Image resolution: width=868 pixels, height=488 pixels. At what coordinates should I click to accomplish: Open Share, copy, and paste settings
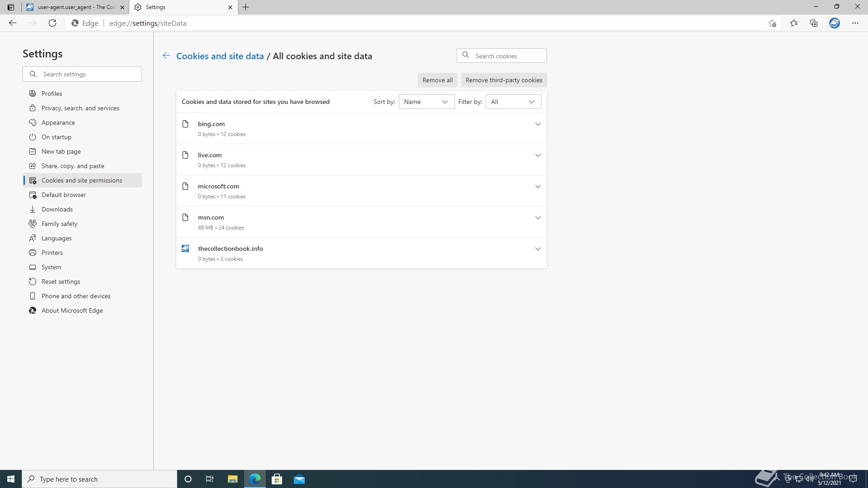tap(82, 166)
